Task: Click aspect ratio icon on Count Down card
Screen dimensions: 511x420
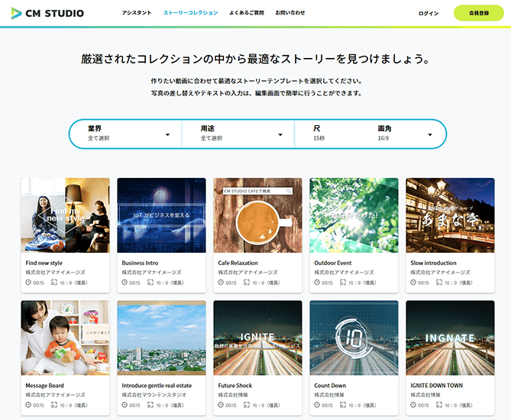Action: point(343,405)
